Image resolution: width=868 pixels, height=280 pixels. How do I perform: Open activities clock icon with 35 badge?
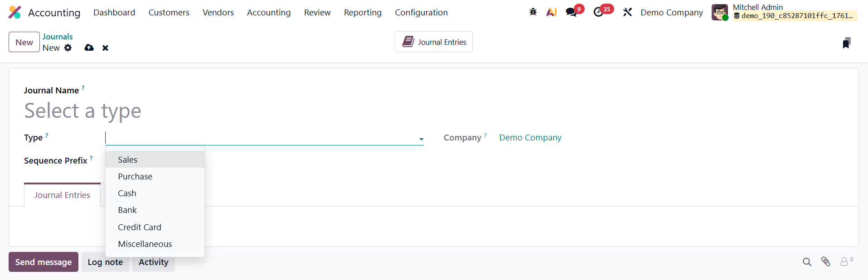tap(599, 12)
